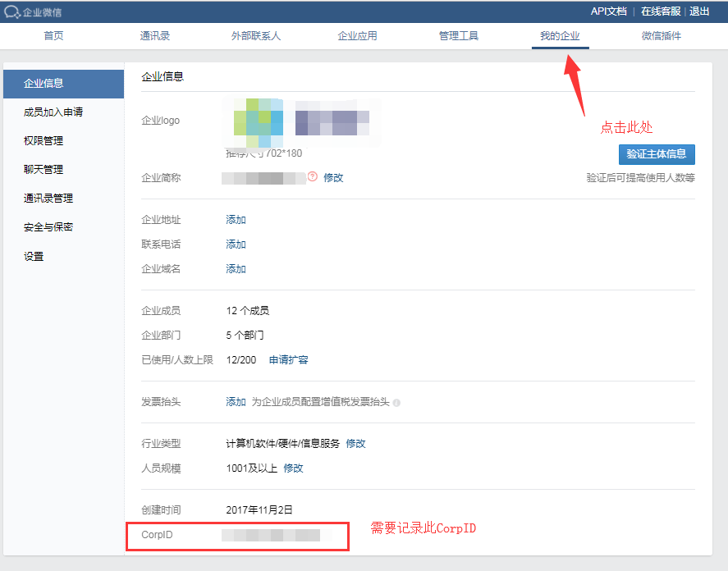Open the API文档 link

609,11
